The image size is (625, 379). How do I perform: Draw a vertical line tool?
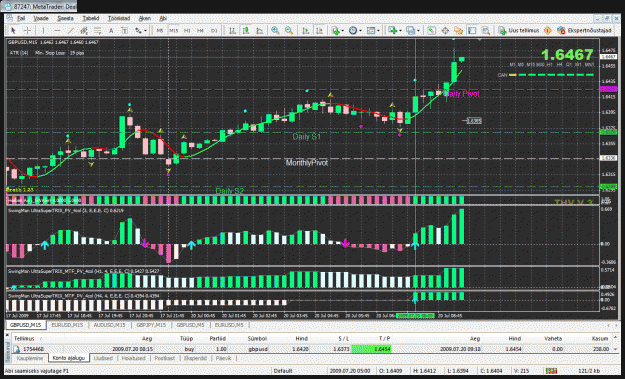[43, 30]
